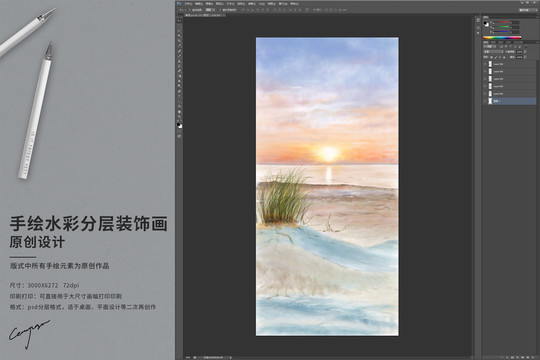Click the lock transparent pixels icon

(491, 57)
